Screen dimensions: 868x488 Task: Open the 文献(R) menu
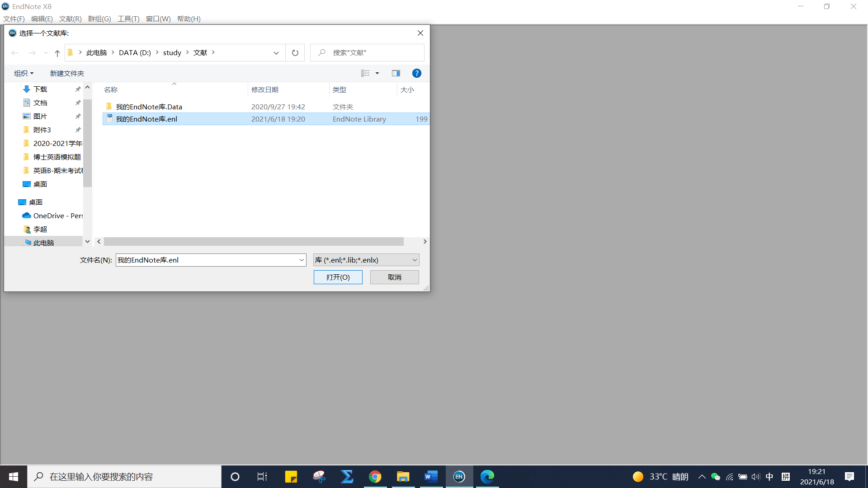tap(70, 19)
